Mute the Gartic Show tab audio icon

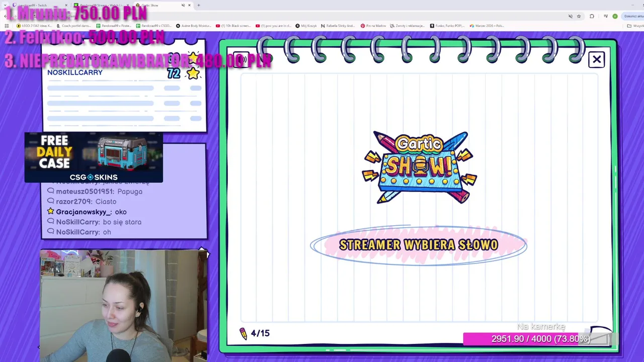(x=182, y=5)
